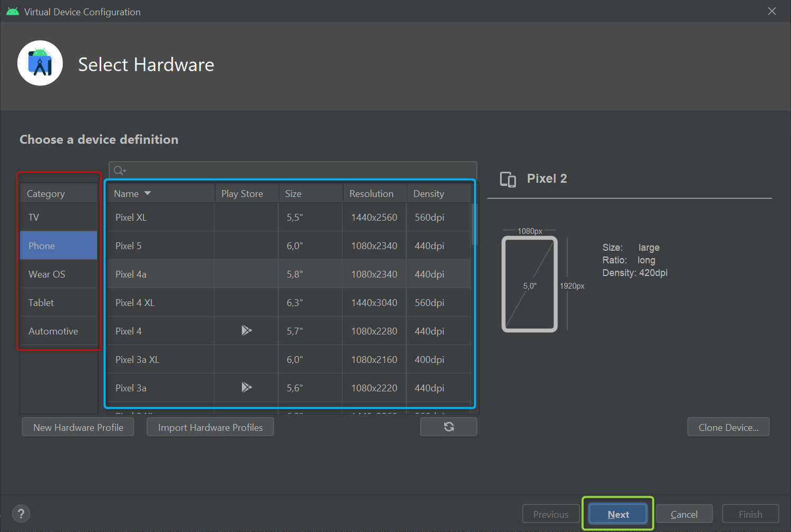Select the Pixel 3a device name
The width and height of the screenshot is (791, 532).
click(x=131, y=388)
